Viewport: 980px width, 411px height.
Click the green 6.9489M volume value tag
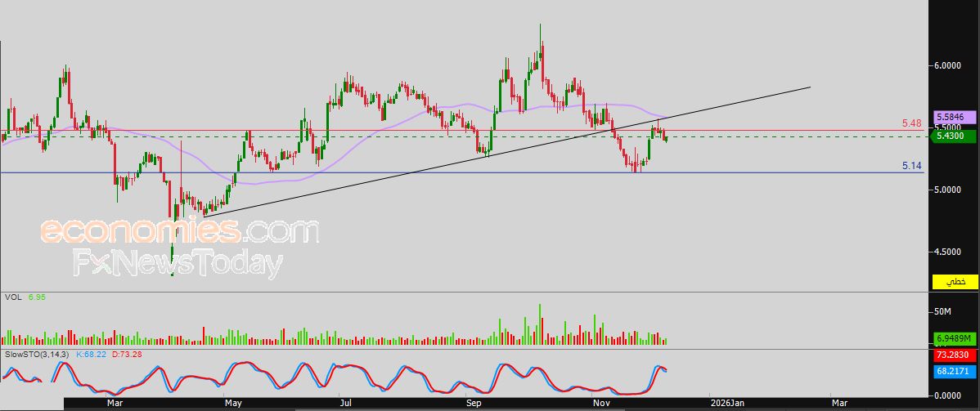tap(955, 338)
